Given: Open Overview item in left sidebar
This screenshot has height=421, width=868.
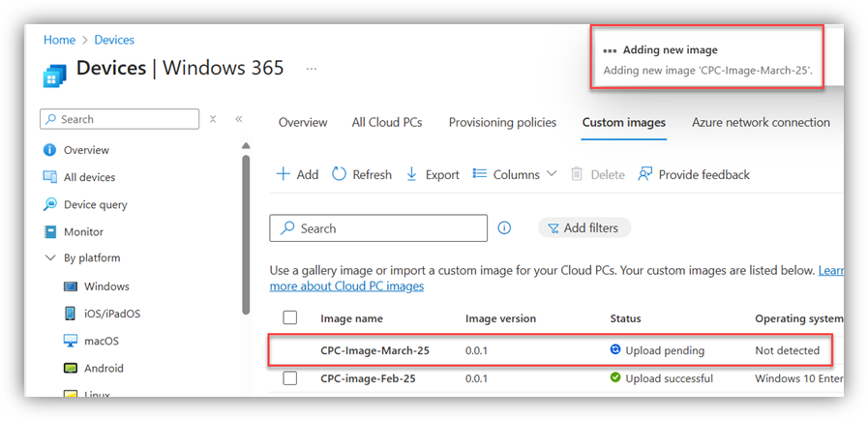Looking at the screenshot, I should tap(86, 150).
